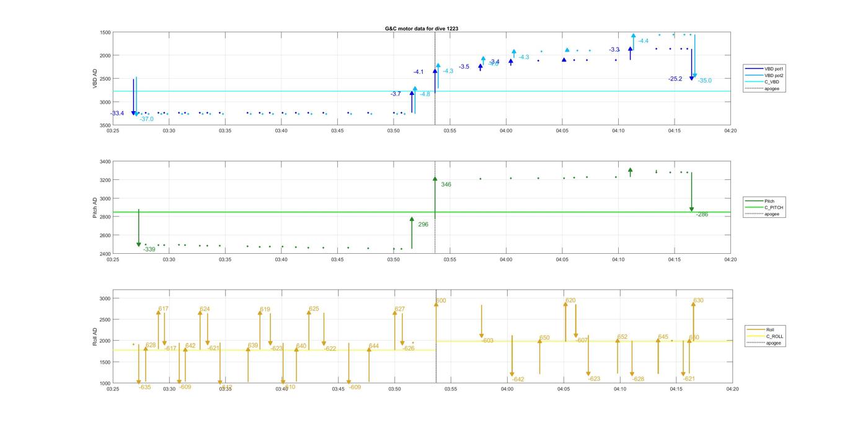Click the '600' roll label at apogee
This screenshot has width=868, height=430.
[x=441, y=301]
